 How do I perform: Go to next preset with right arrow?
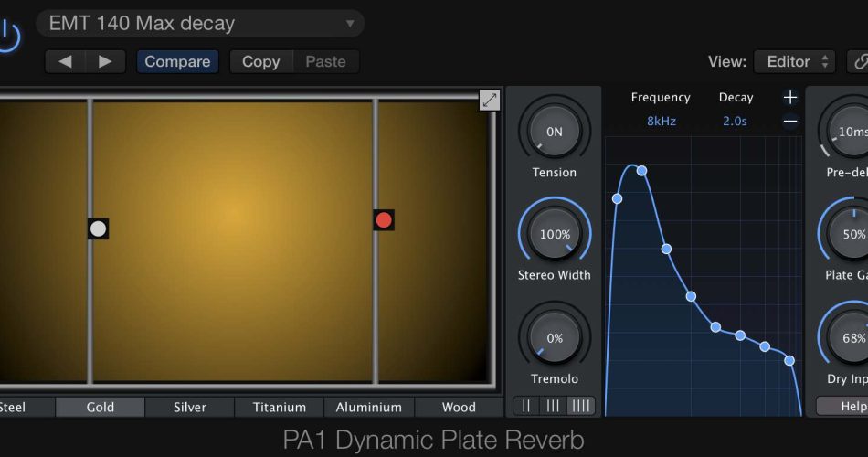coord(105,61)
